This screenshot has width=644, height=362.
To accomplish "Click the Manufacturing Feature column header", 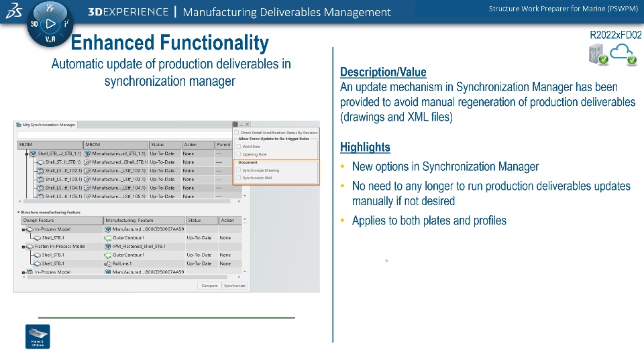I will pos(145,221).
